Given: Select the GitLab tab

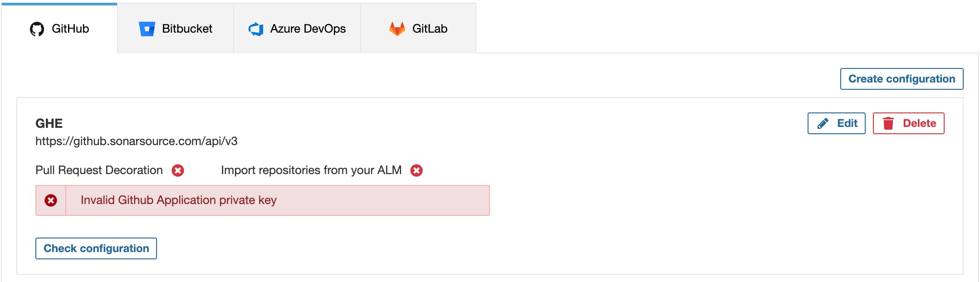Looking at the screenshot, I should pos(418,29).
